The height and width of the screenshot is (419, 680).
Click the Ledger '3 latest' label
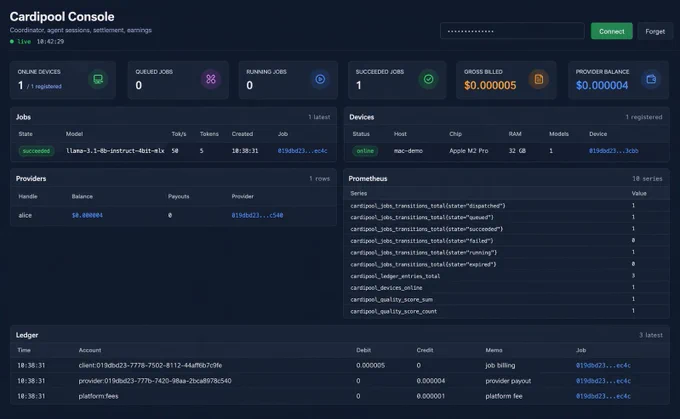[651, 335]
